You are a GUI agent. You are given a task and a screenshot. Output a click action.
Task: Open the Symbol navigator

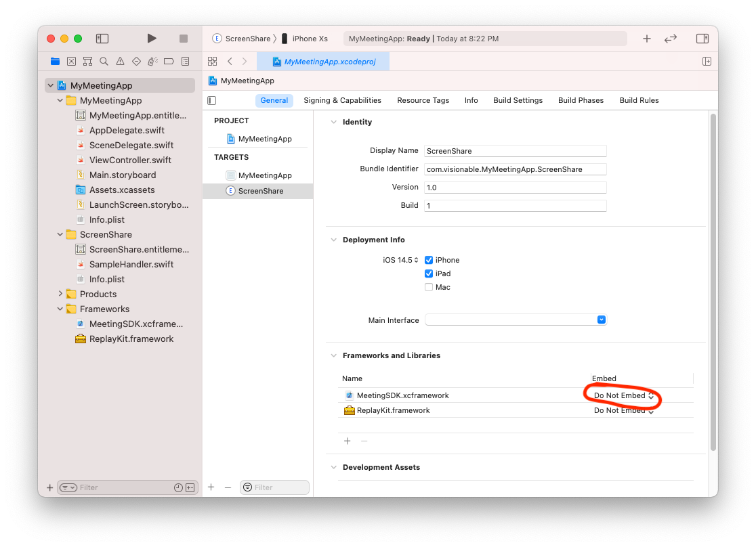coord(87,61)
